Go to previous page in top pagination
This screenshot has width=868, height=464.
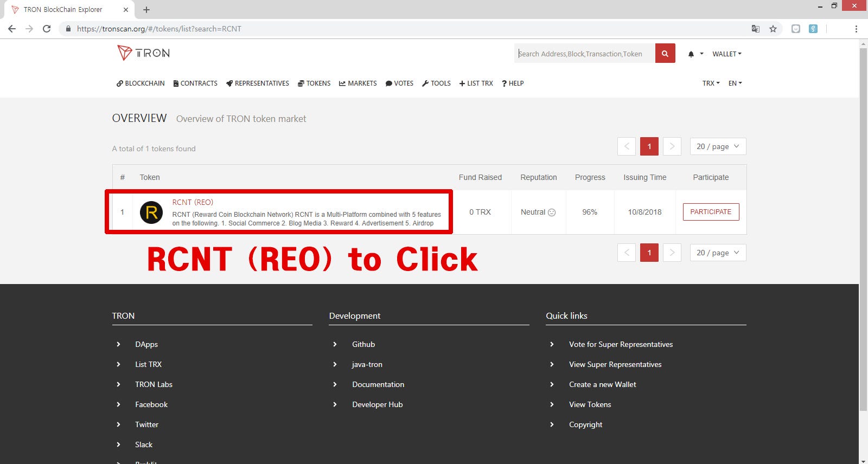627,146
